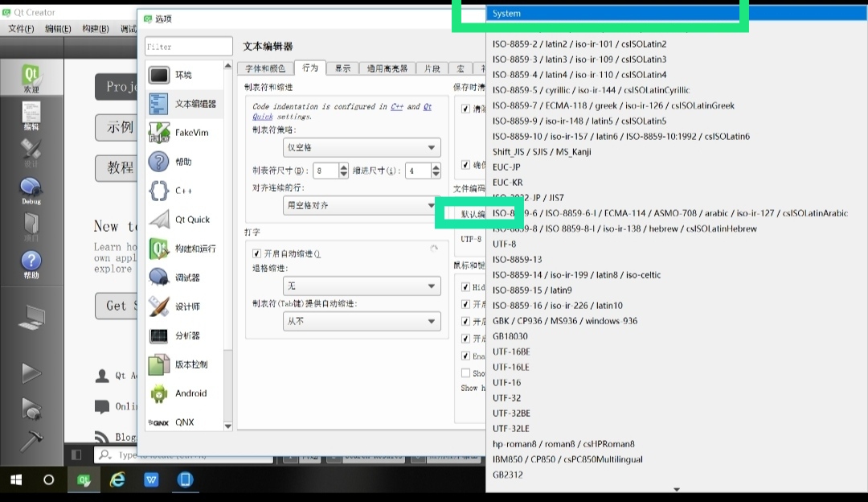Click in the options Filter field
The image size is (868, 502).
tap(188, 47)
